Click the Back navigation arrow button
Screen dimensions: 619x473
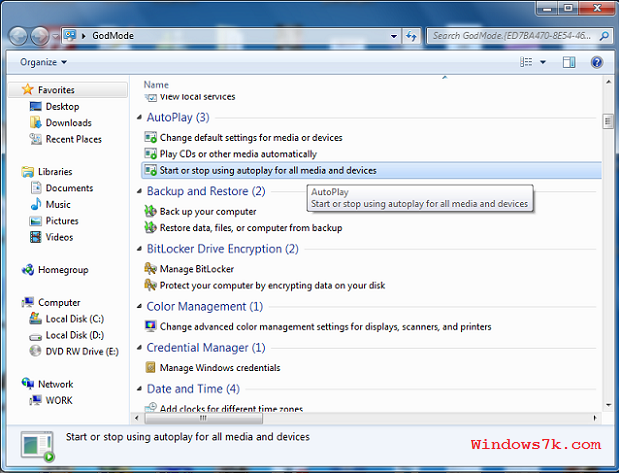[18, 36]
